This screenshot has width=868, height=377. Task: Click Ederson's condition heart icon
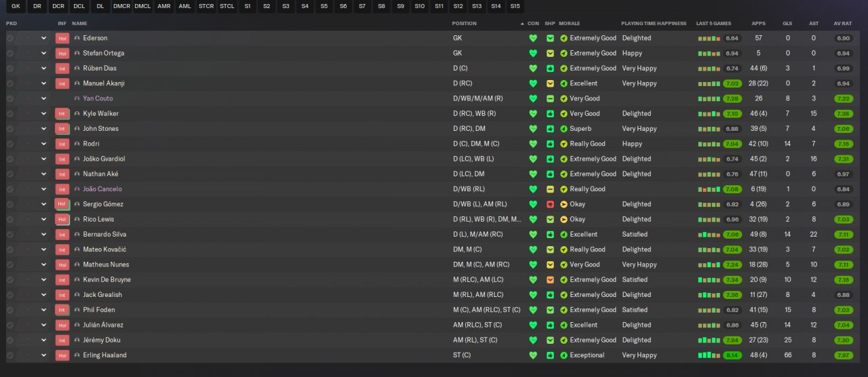coord(533,39)
